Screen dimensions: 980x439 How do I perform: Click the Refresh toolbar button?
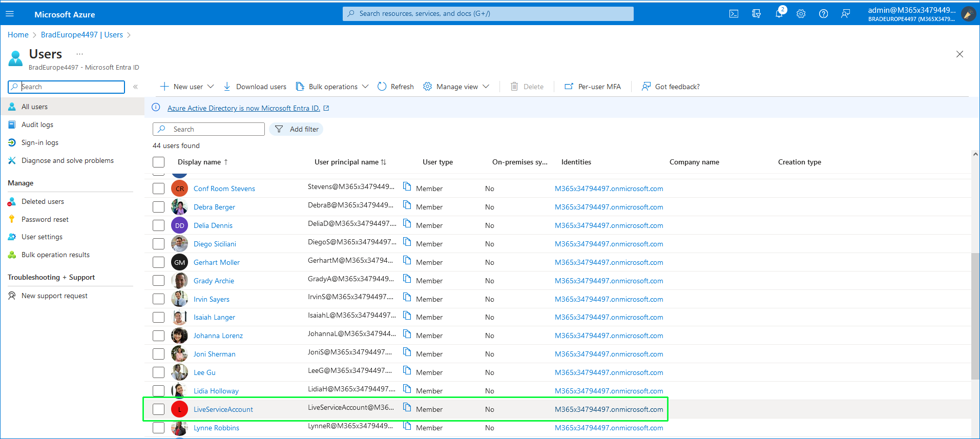click(x=395, y=87)
